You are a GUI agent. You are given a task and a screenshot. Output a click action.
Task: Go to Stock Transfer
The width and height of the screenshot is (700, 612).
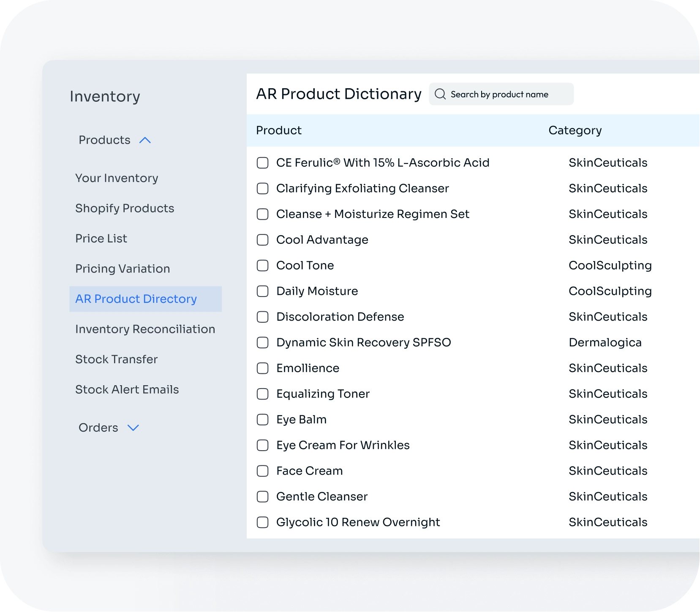116,359
